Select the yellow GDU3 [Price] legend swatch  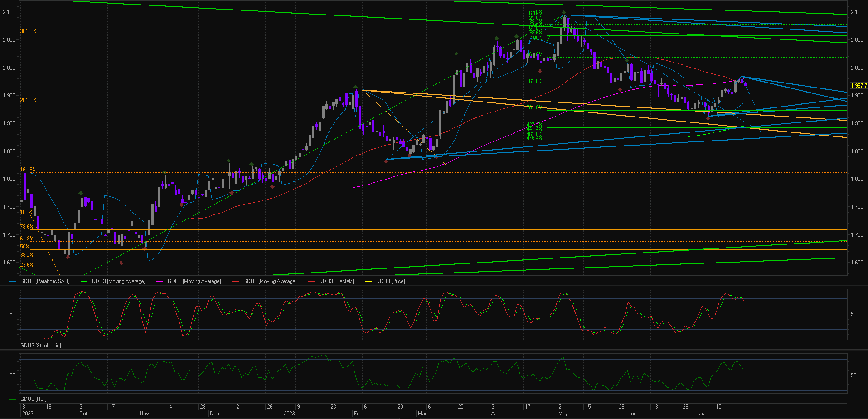(x=369, y=281)
